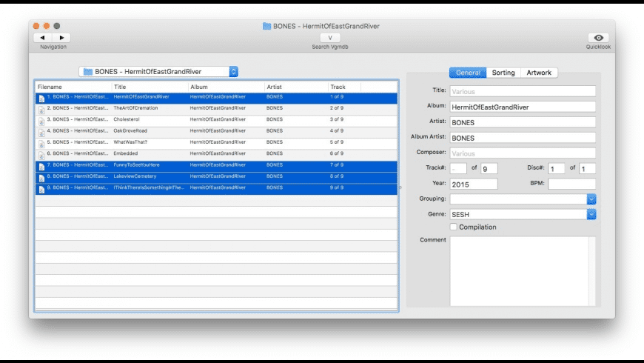Sort by the Title column header
The width and height of the screenshot is (644, 363).
150,87
